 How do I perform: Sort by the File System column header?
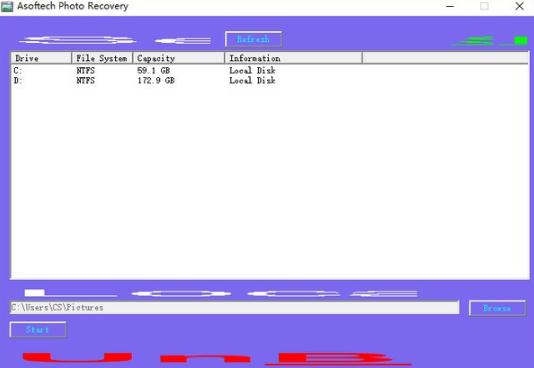coord(102,58)
